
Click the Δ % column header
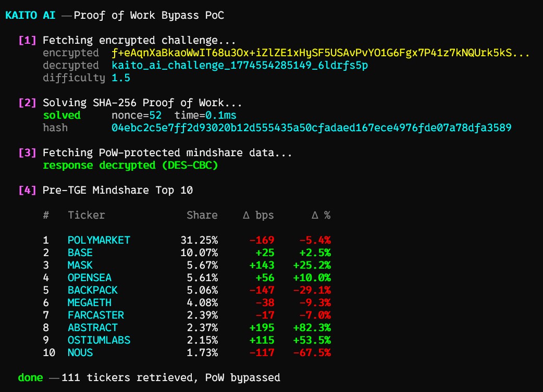point(321,215)
